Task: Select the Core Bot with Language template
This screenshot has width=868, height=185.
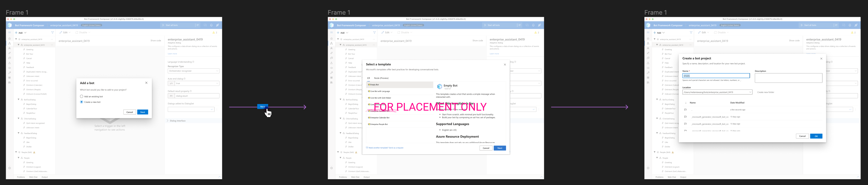Action: click(x=400, y=91)
